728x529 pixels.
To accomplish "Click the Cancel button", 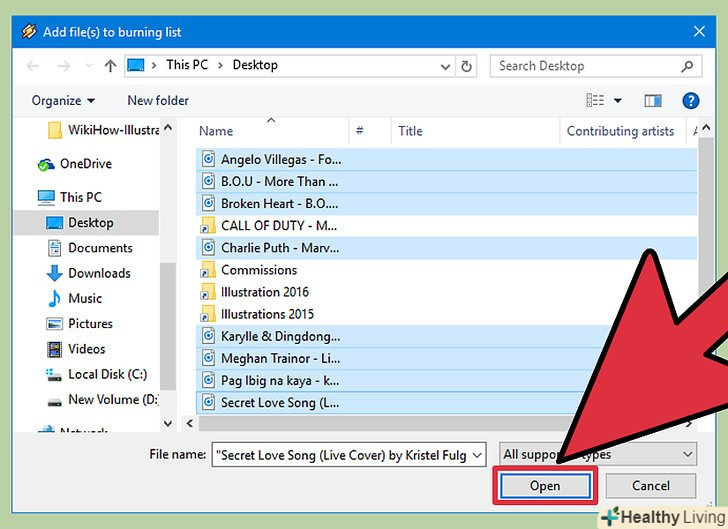I will (x=651, y=486).
